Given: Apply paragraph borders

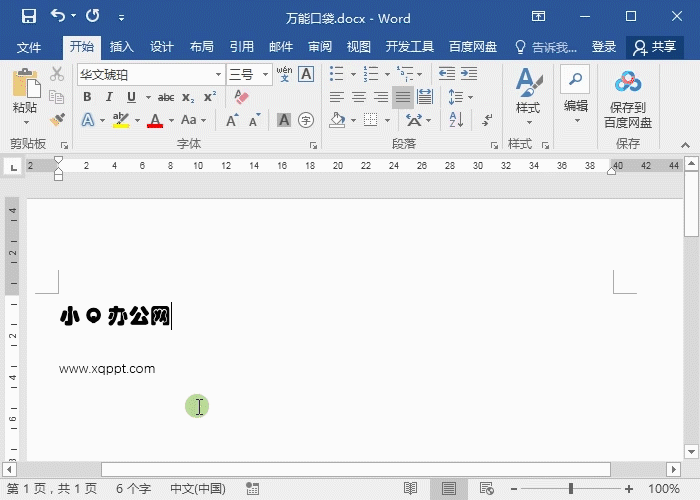Looking at the screenshot, I should tap(370, 120).
